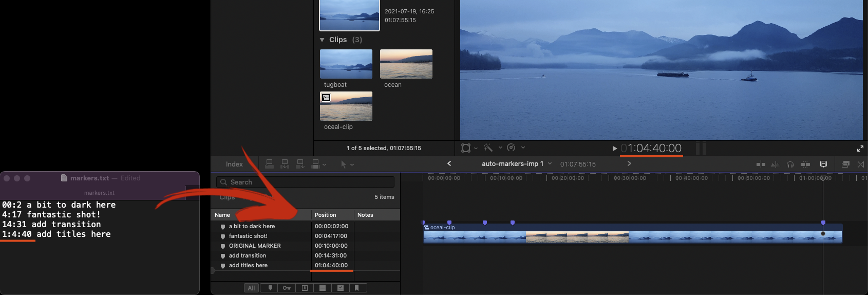
Task: Click the insert clip edit icon
Action: [x=285, y=164]
